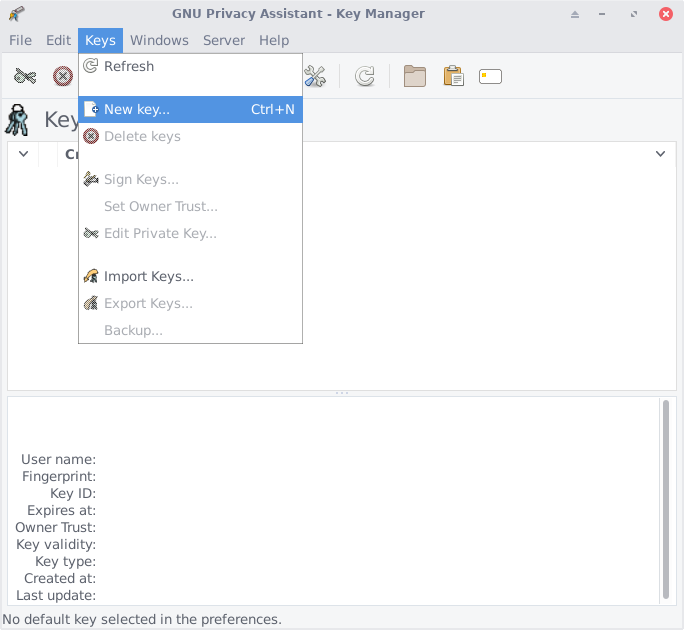Select Import Keys... menu entry
Screen dimensions: 684x630
click(x=148, y=276)
